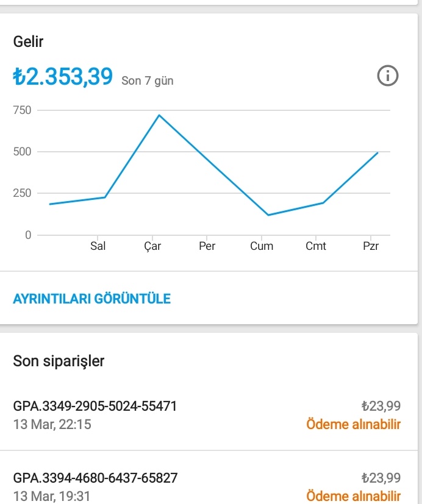Select the Per axis label
422x504 pixels.
click(207, 246)
